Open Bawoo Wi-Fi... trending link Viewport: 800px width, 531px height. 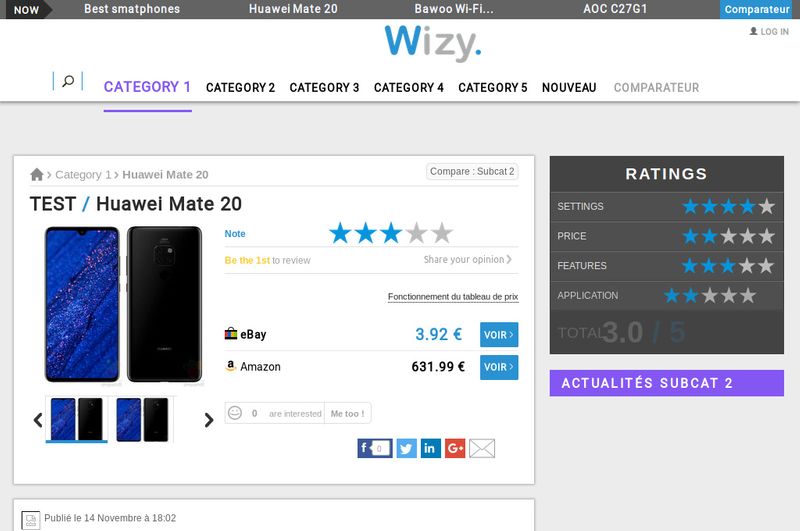coord(454,9)
